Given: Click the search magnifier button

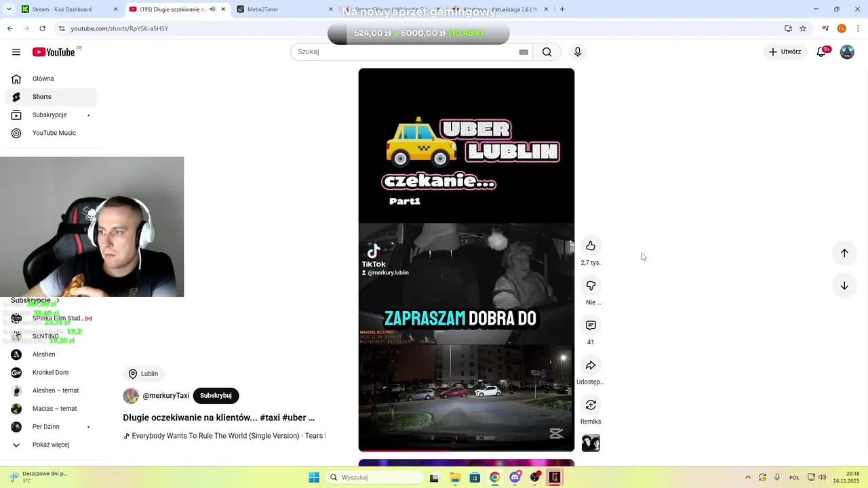Looking at the screenshot, I should coord(547,52).
